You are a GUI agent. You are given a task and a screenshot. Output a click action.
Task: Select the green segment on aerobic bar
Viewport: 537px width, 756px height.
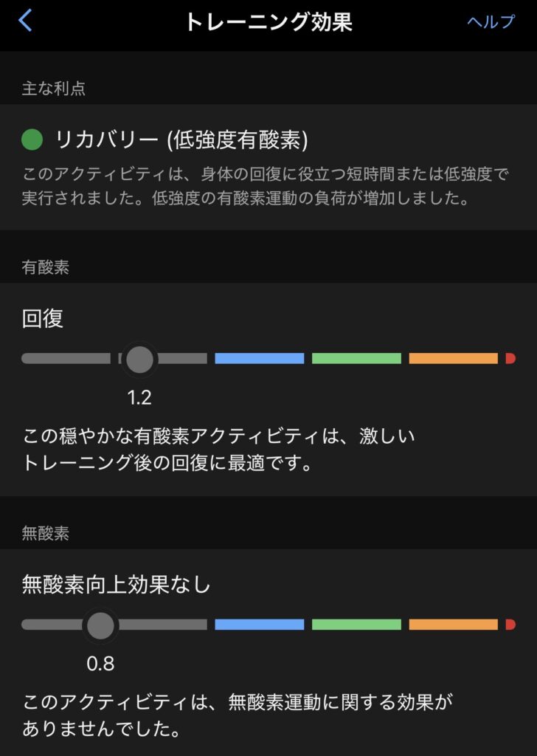356,359
